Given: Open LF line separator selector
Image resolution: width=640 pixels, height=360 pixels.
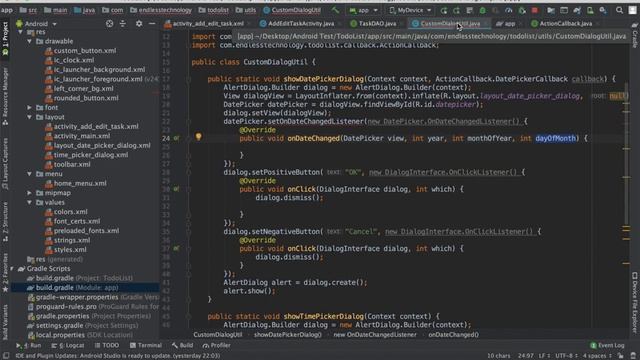Looking at the screenshot, I should 545,356.
